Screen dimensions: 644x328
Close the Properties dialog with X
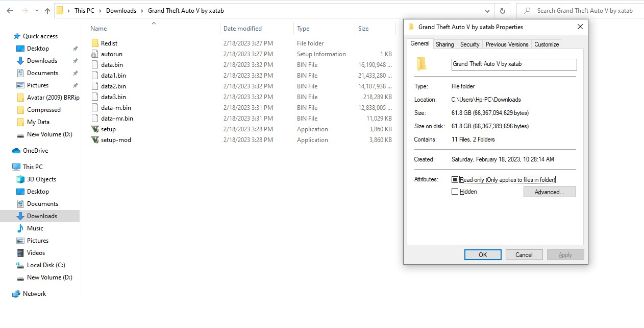[x=580, y=27]
